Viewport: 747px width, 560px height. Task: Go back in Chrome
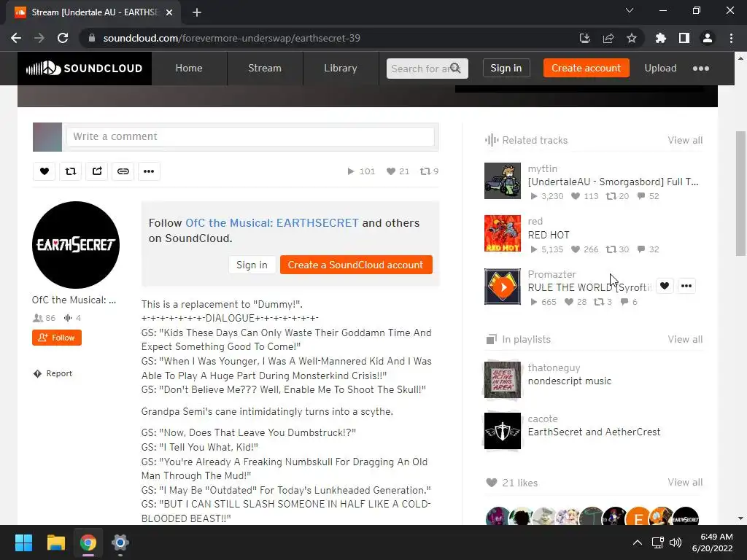click(16, 38)
